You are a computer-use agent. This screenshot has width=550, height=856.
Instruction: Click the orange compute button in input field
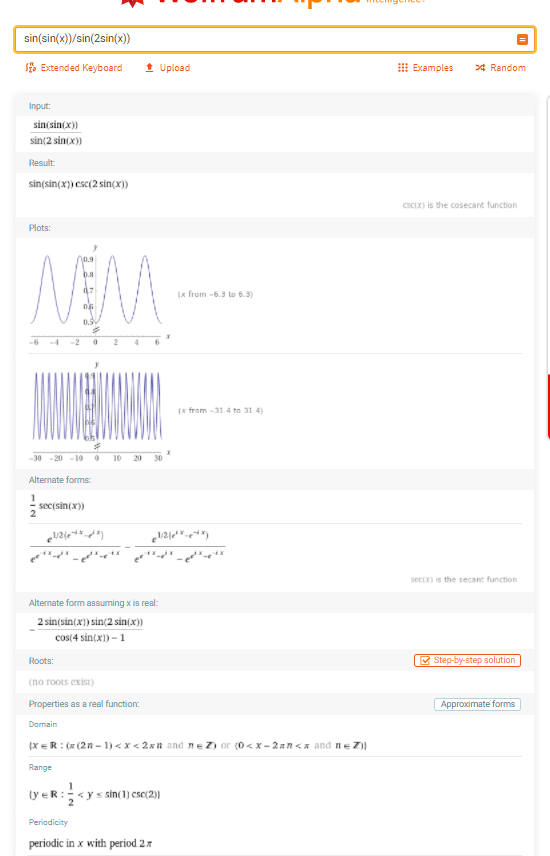click(x=522, y=39)
